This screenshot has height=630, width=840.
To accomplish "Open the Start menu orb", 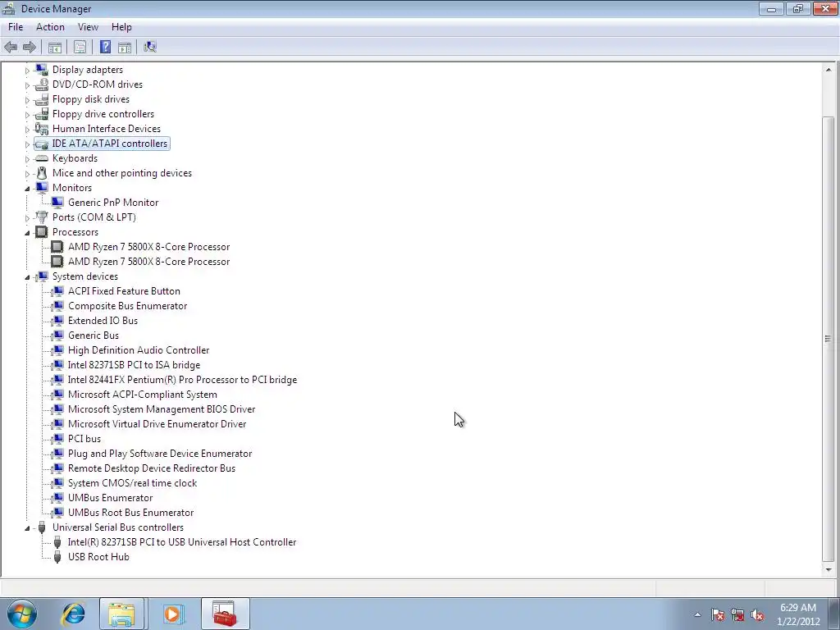I will coord(22,614).
